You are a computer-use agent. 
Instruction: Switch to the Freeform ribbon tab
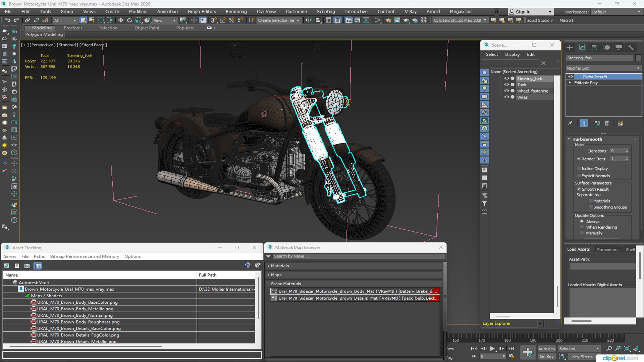[x=73, y=28]
